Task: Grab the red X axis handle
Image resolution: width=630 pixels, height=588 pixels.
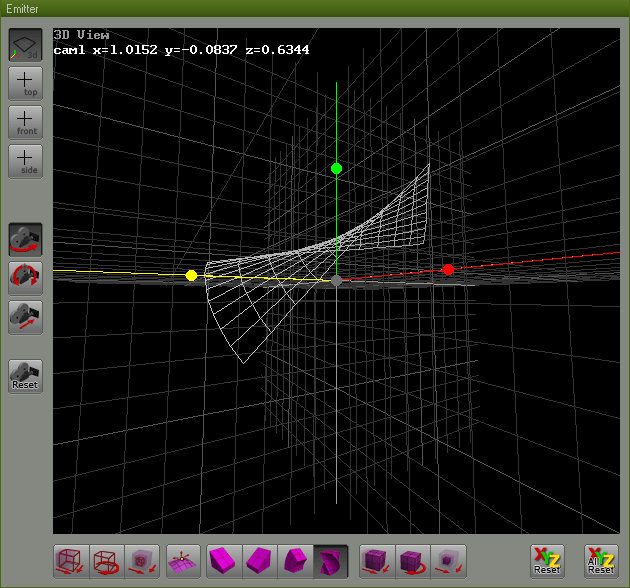Action: tap(448, 270)
